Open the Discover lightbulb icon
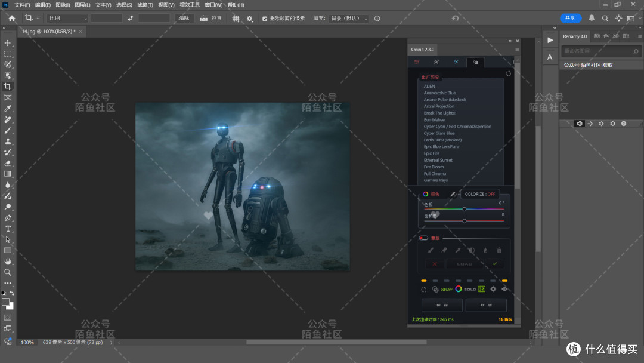 [618, 18]
